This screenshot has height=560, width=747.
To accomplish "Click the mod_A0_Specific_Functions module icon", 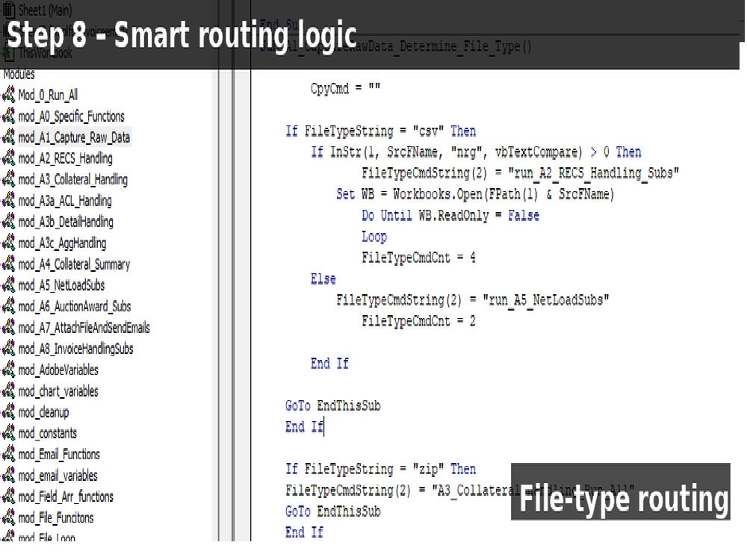I will (8, 116).
